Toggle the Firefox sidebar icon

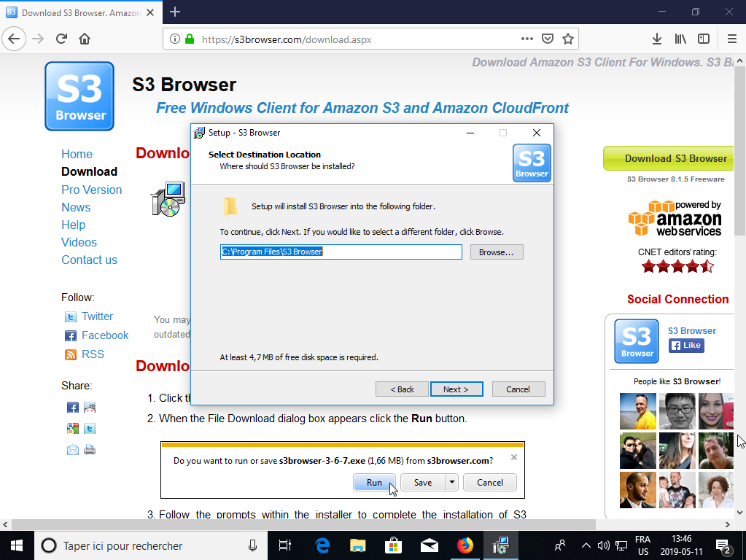(x=704, y=39)
